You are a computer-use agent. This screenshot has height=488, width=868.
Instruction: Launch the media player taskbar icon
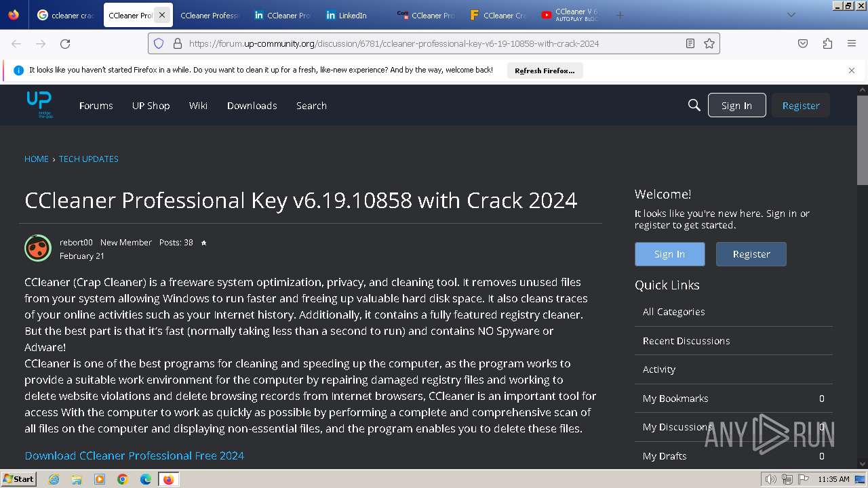pyautogui.click(x=100, y=479)
